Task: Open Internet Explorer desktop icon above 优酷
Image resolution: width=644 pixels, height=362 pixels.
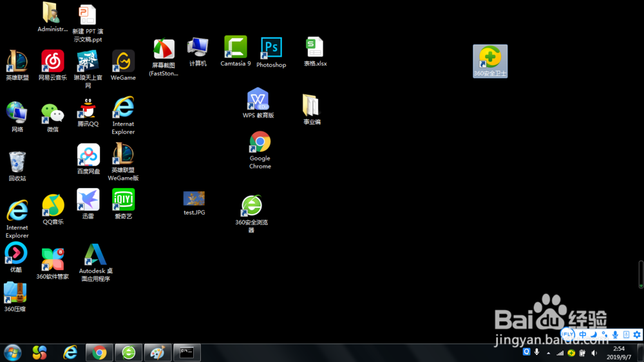Action: pos(17,219)
